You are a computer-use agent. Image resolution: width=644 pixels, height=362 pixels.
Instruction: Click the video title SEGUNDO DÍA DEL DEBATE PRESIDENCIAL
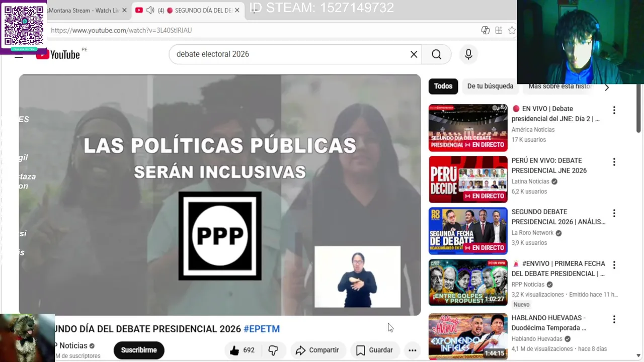[147, 329]
